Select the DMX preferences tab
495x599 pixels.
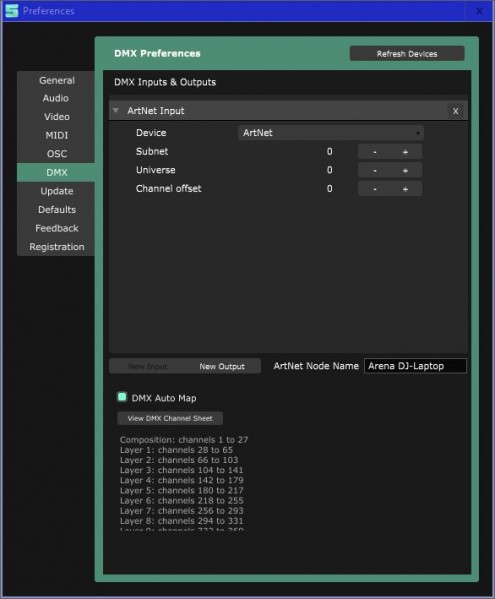click(57, 173)
